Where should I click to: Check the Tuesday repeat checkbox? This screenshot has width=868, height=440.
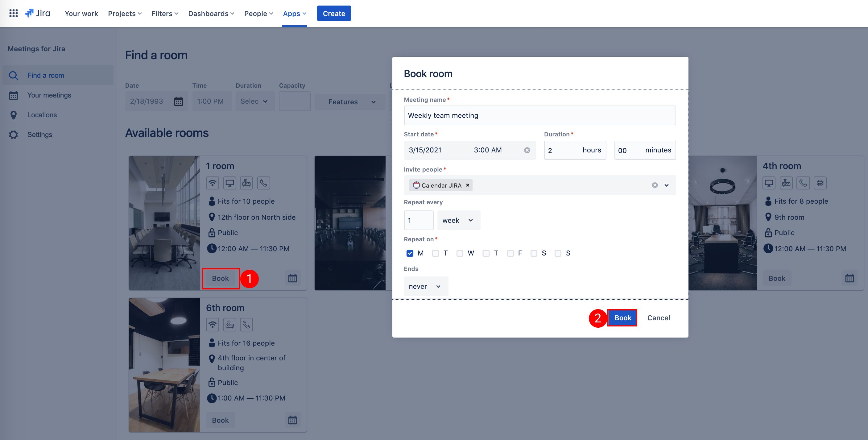[x=435, y=253]
